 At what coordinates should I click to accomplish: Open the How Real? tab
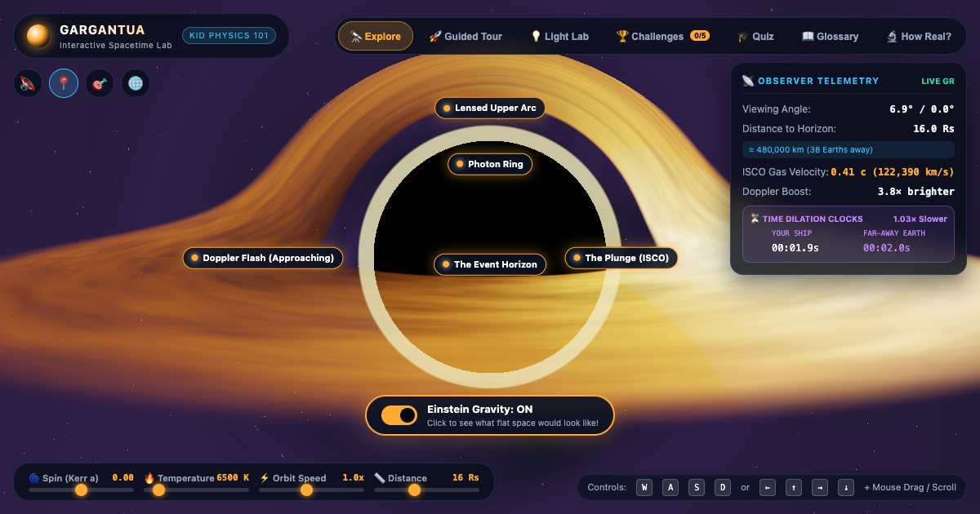click(919, 36)
